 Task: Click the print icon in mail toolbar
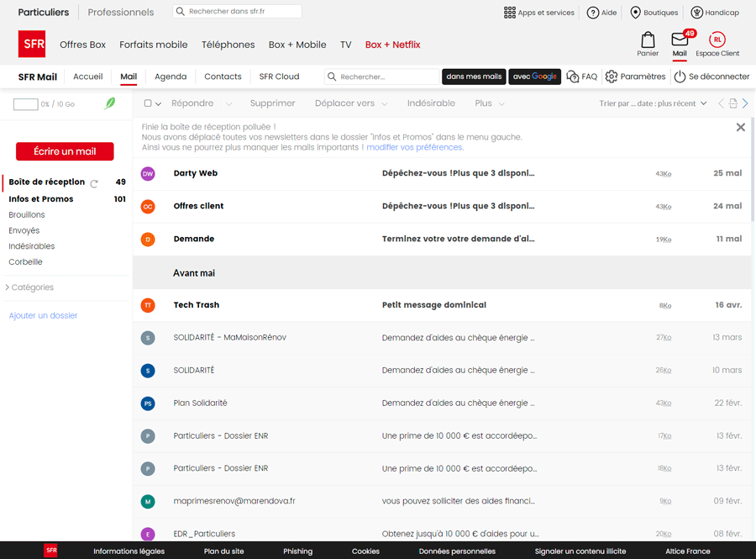pos(732,103)
